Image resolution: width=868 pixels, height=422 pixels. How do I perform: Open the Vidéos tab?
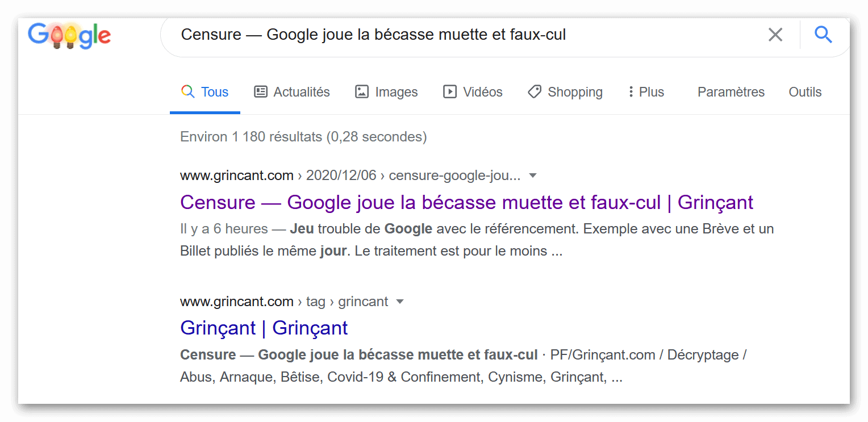click(473, 92)
